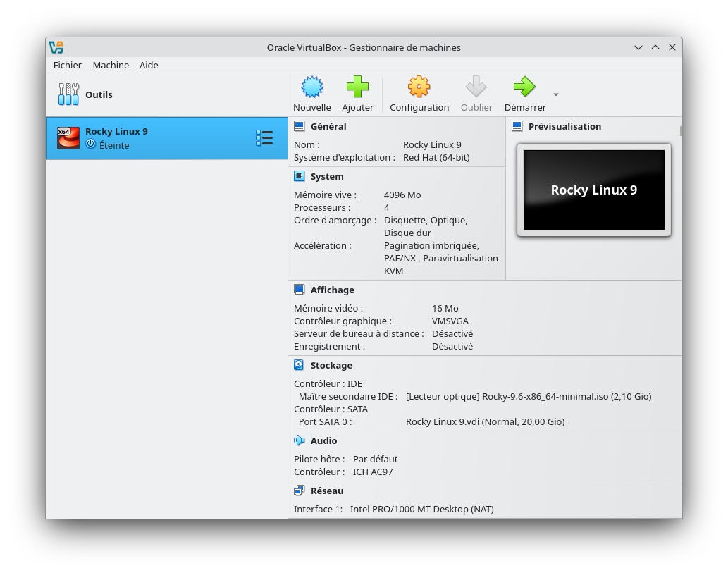Click the Prévisualisation panel icon
This screenshot has width=728, height=573.
516,126
